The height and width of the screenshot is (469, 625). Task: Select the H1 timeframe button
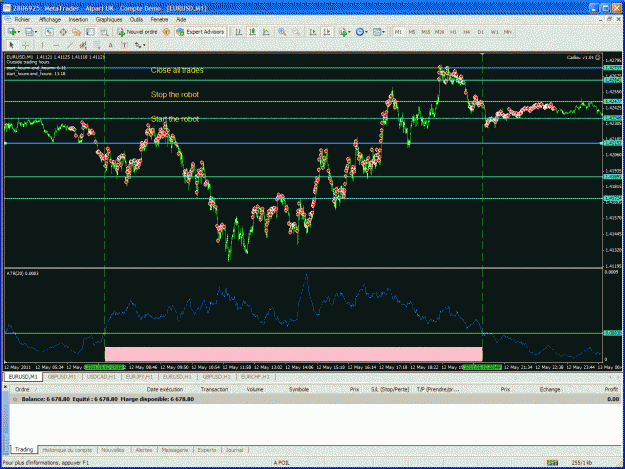coord(453,32)
